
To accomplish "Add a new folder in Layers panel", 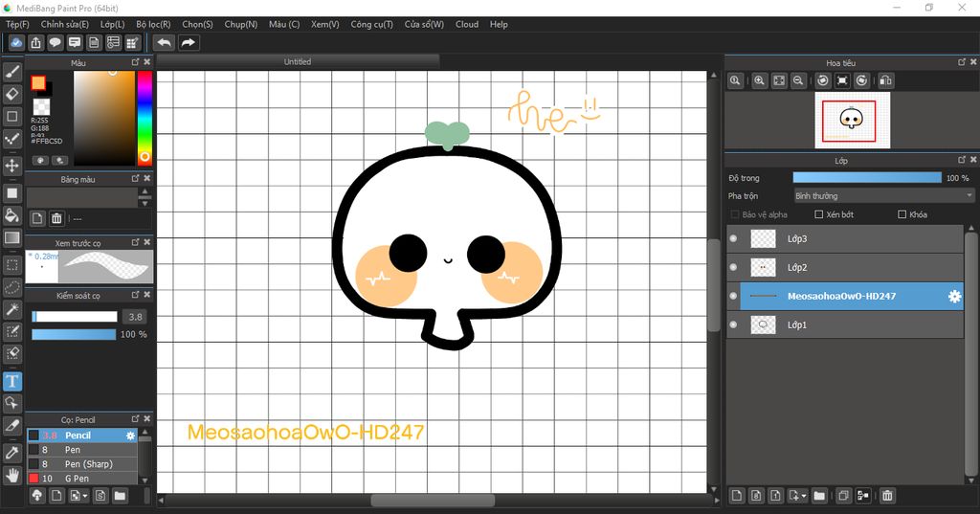I will [819, 496].
